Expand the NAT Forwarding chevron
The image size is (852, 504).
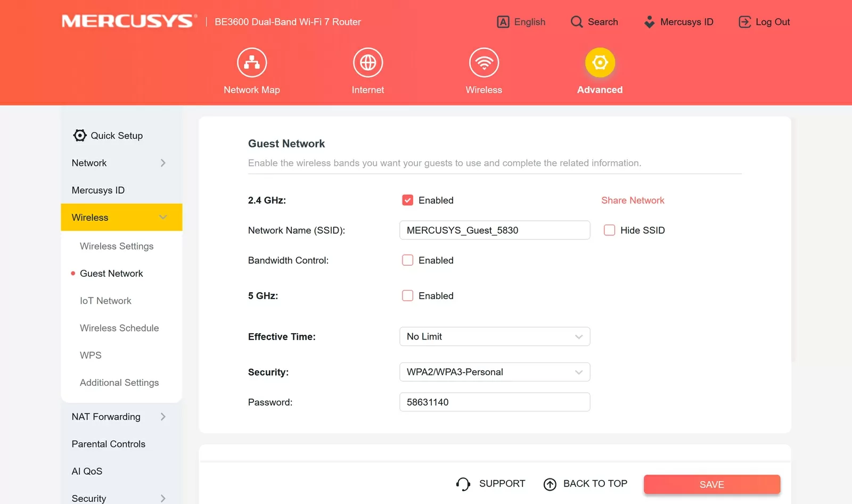(163, 417)
